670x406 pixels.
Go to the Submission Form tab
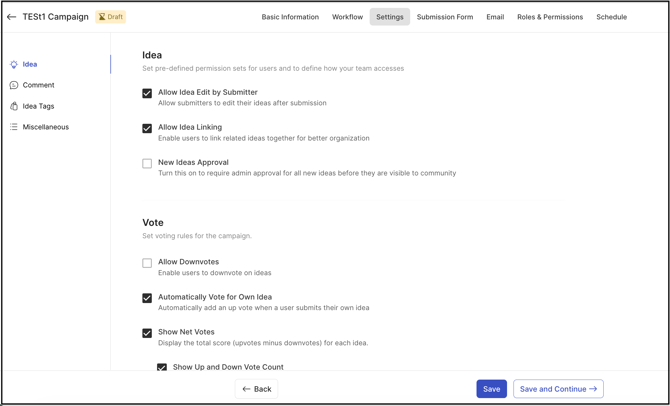[x=445, y=17]
